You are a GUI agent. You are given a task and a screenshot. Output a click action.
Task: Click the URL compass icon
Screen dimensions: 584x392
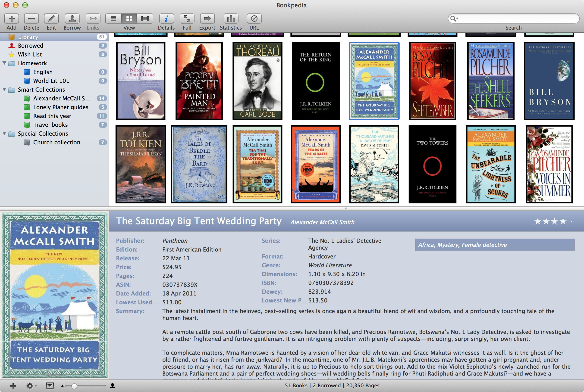254,19
